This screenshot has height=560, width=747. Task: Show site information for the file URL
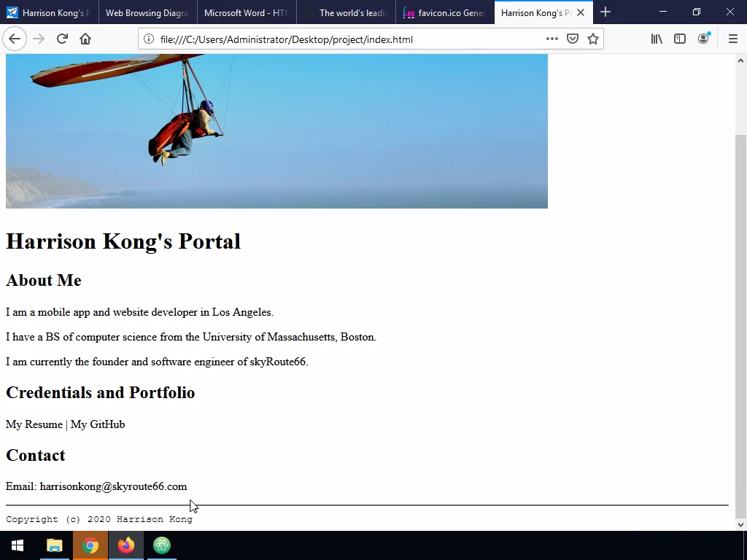[x=149, y=39]
